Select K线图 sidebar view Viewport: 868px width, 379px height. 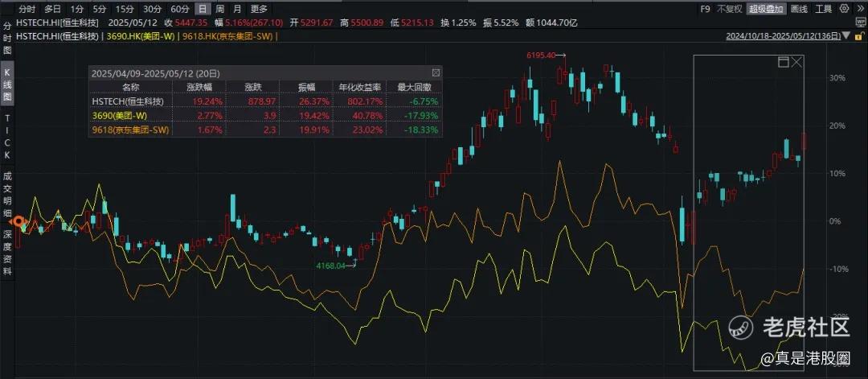(x=7, y=86)
